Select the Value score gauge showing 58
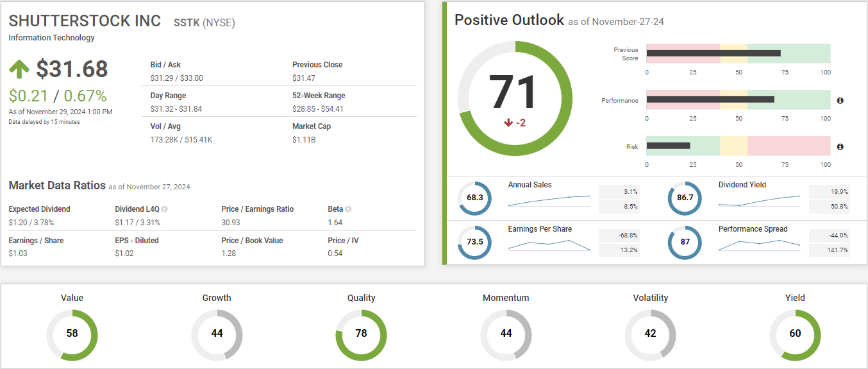Screen dimensions: 868x369 72,334
